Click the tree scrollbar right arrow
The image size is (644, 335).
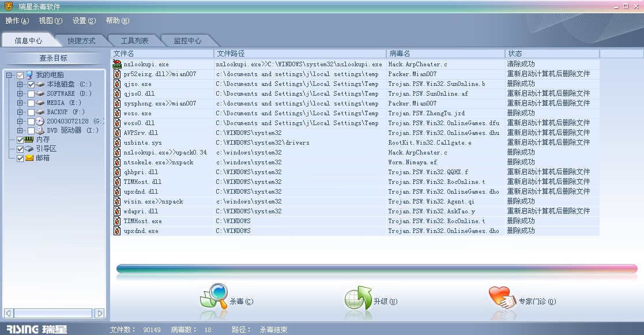99,313
